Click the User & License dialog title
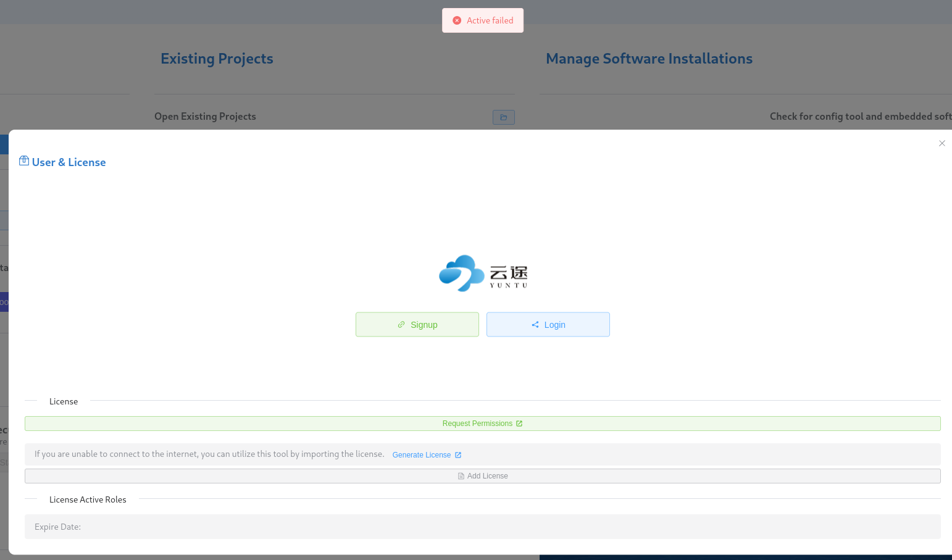The width and height of the screenshot is (952, 560). [69, 162]
